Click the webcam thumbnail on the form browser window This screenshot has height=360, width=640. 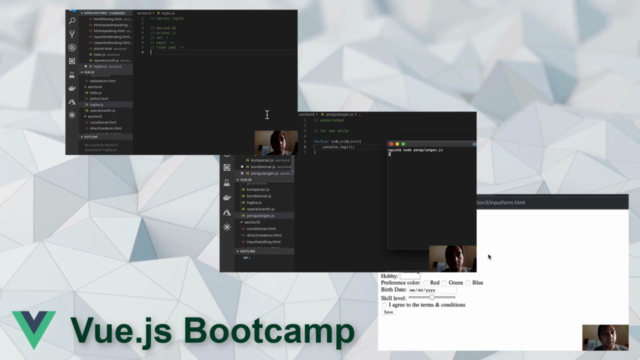point(605,338)
